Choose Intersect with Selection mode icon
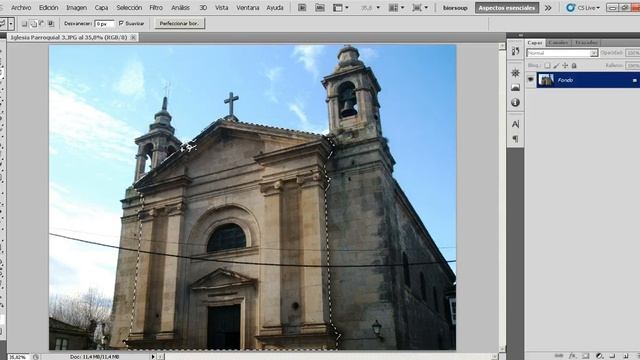 51,24
